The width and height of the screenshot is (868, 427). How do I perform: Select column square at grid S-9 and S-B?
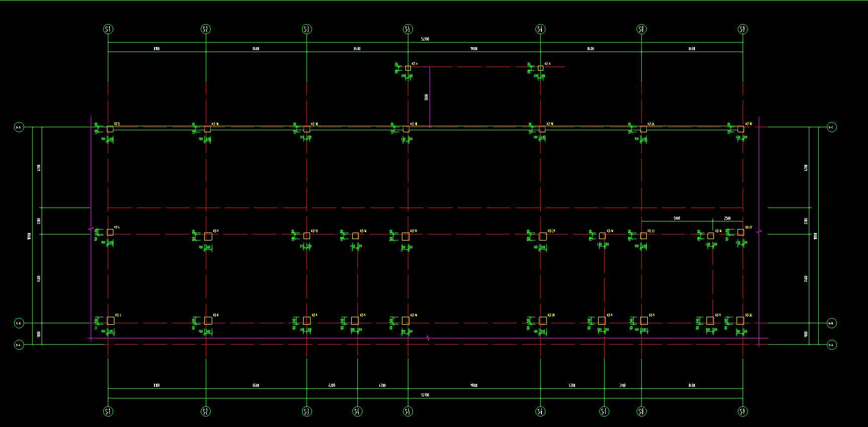point(740,320)
